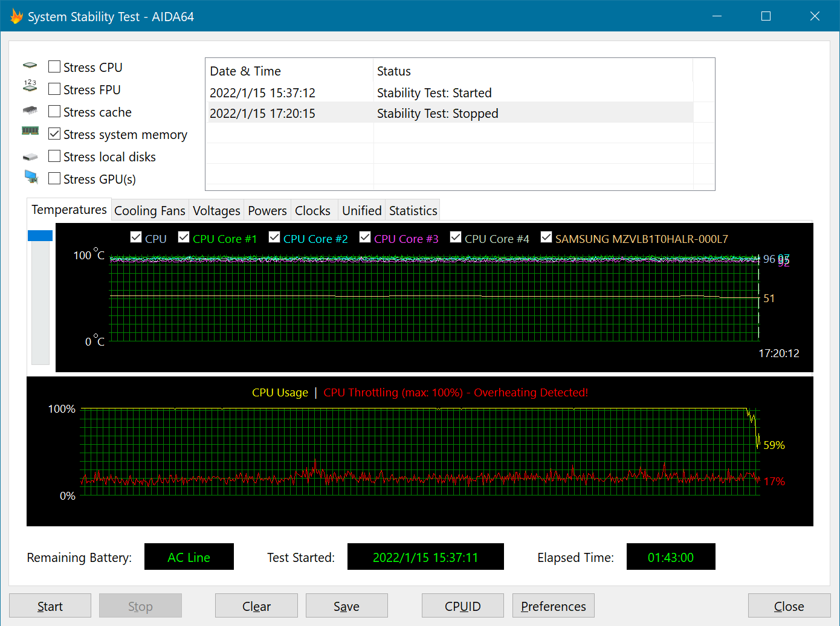Switch to the Powers tab
Viewport: 840px width, 626px height.
point(267,210)
